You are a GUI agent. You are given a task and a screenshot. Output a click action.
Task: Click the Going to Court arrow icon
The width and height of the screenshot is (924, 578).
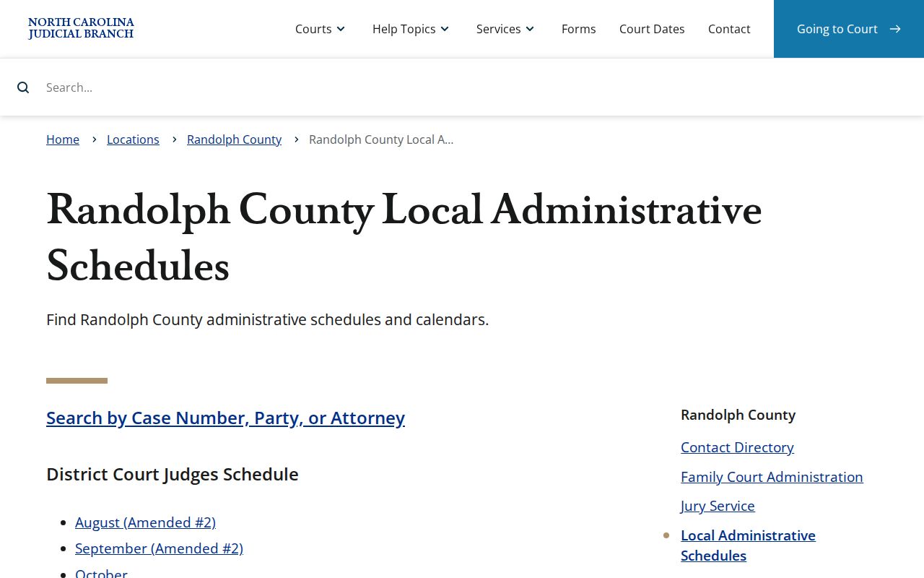(895, 29)
